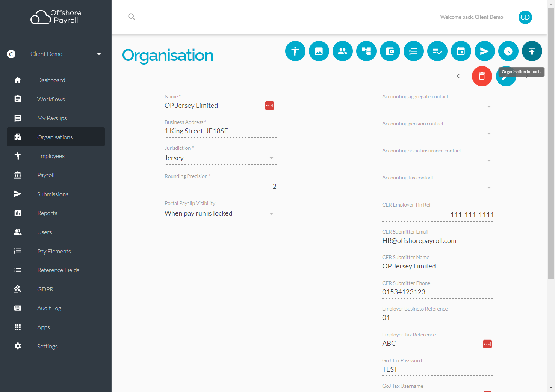Image resolution: width=555 pixels, height=392 pixels.
Task: Focus the CER Submitter Email field
Action: [438, 241]
